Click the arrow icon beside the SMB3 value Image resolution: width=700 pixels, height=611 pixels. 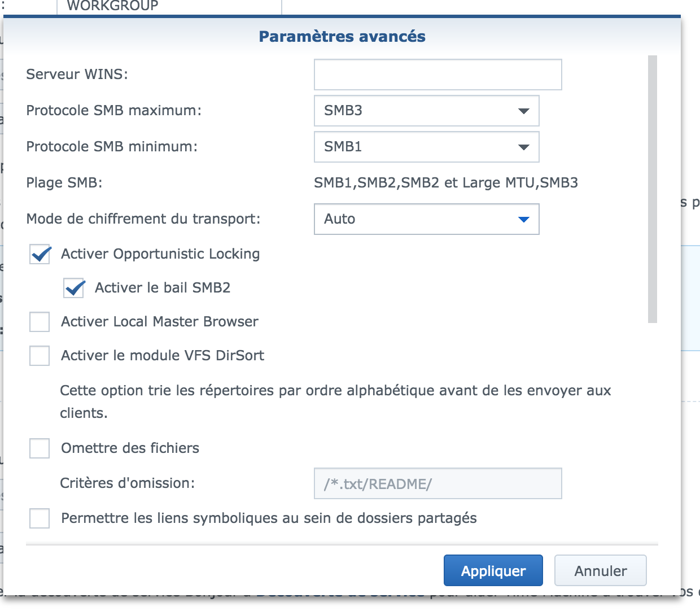click(523, 111)
